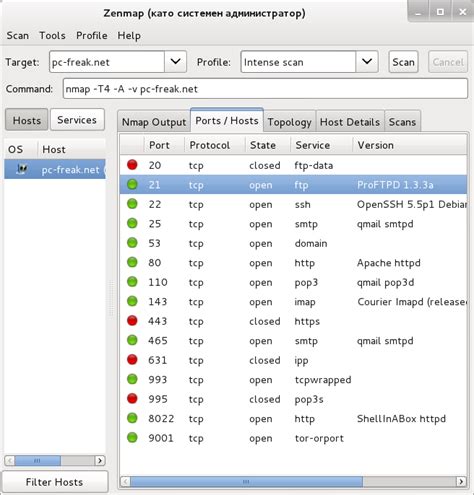Click the OS icon next to the pc-freak.net host
This screenshot has width=474, height=495.
22,169
